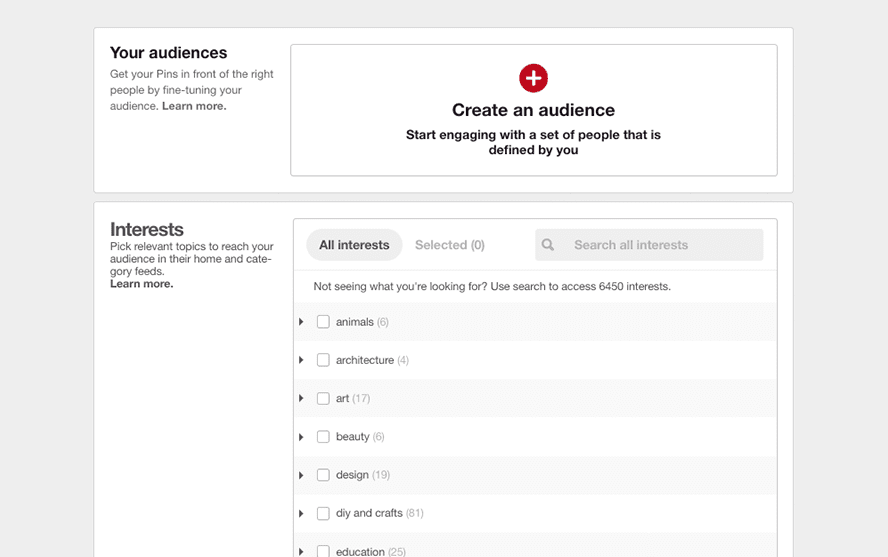Focus the Search all interests field
The image size is (888, 557).
point(649,245)
